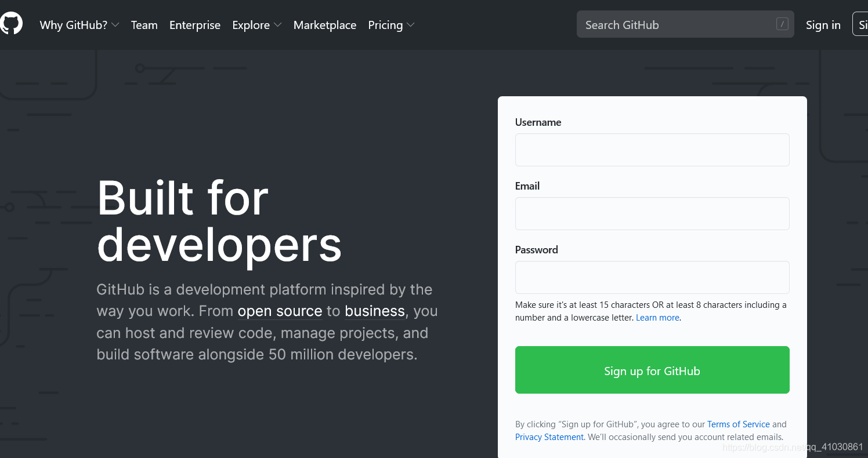Expand the Why GitHub? dropdown

pos(79,25)
